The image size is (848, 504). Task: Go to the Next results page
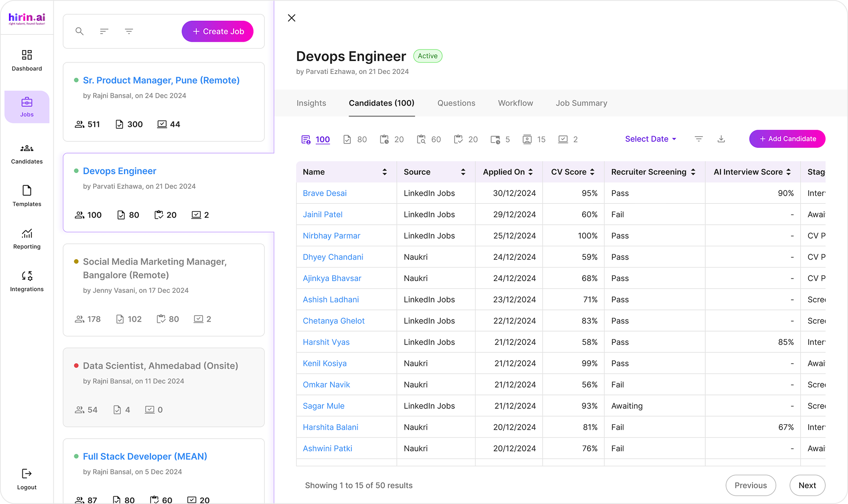[x=807, y=486]
